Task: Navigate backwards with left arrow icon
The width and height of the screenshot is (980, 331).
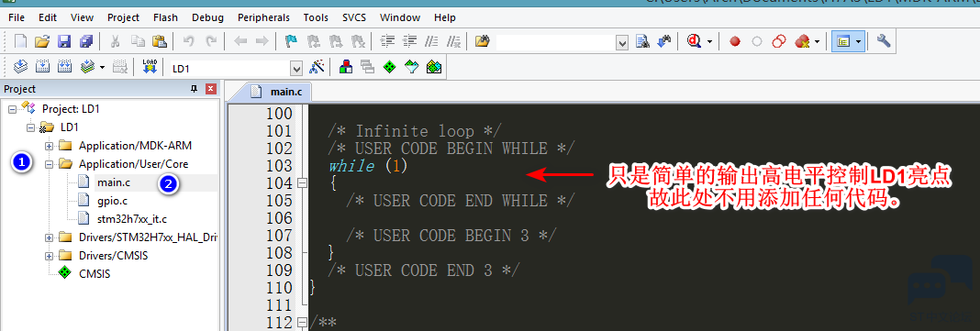Action: click(240, 42)
